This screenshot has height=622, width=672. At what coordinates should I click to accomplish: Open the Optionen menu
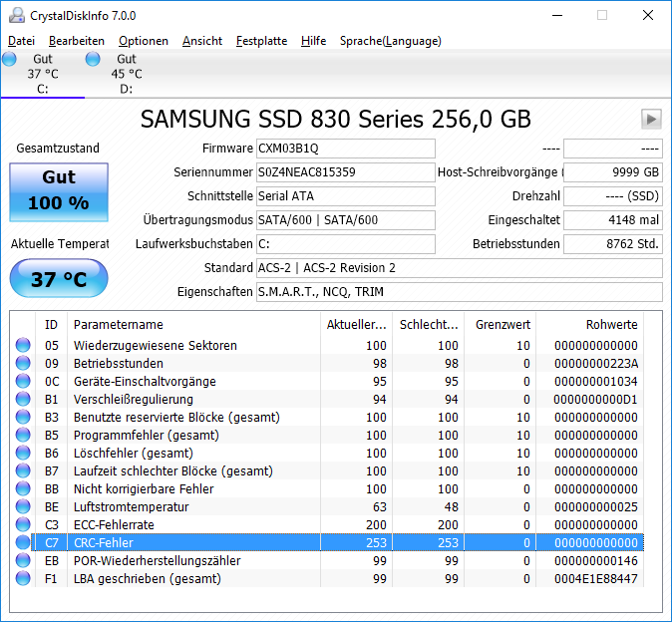(144, 41)
